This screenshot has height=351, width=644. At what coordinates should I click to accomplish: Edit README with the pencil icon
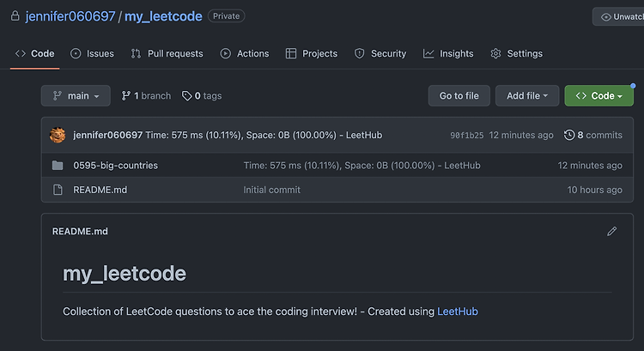pyautogui.click(x=612, y=231)
